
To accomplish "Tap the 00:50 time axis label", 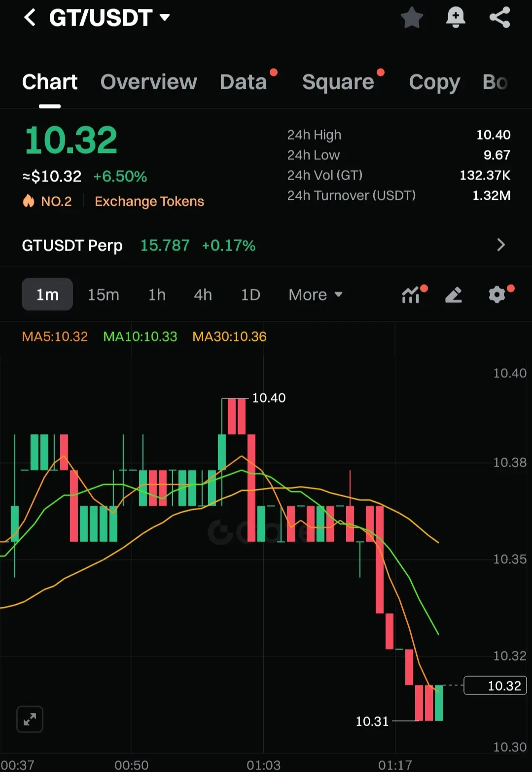I will coord(132,765).
